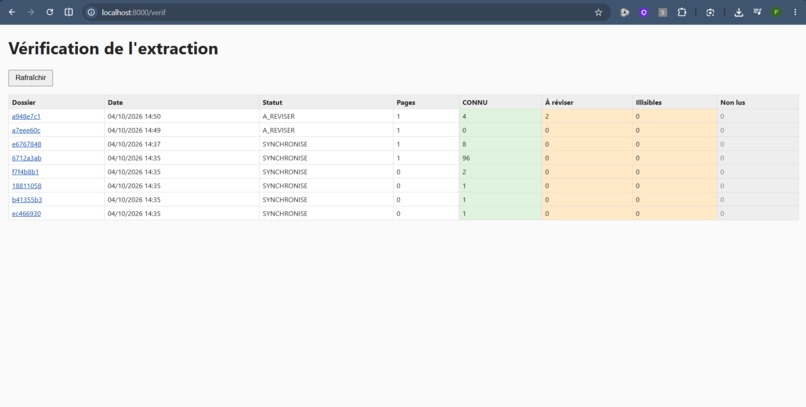
Task: Go forward with the browser arrow
Action: pyautogui.click(x=31, y=12)
